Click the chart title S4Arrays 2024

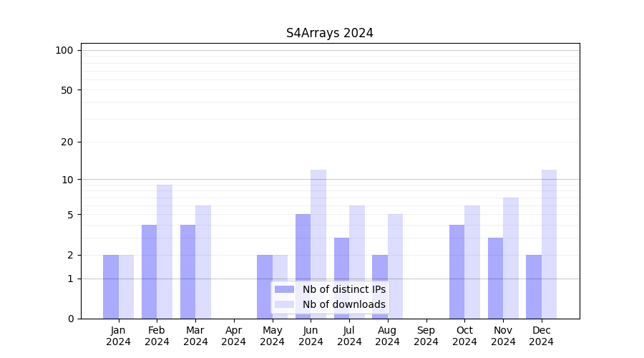[x=329, y=33]
